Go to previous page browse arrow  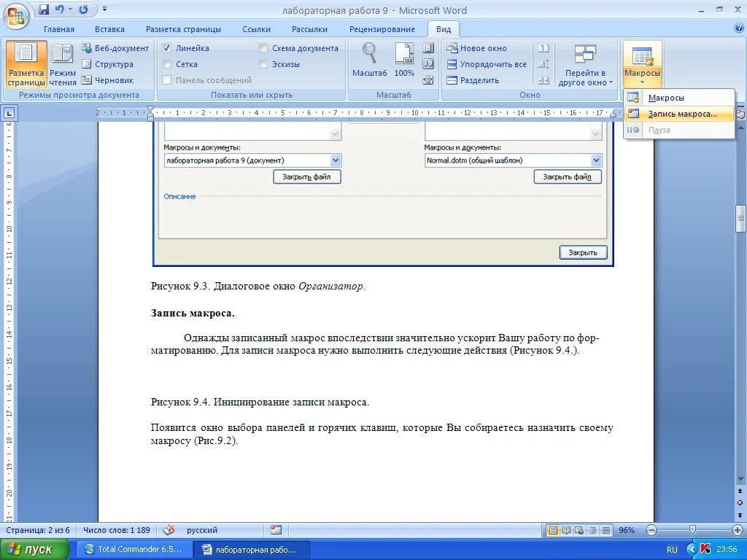point(741,491)
